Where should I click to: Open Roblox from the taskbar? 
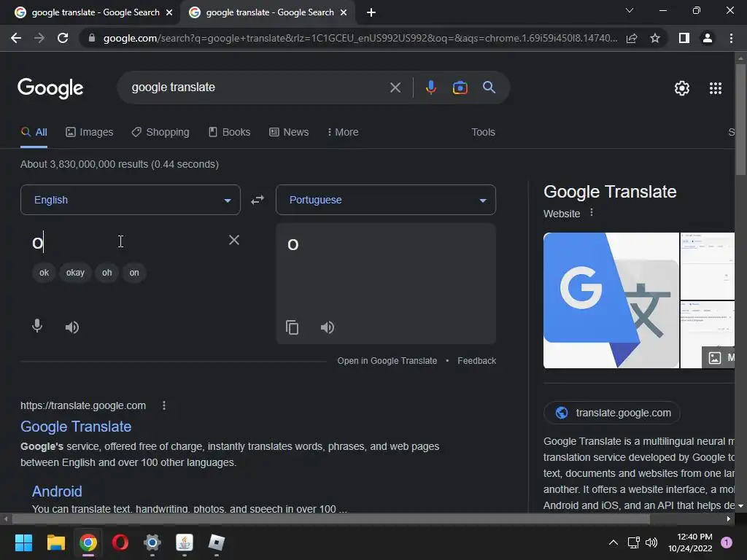(x=217, y=542)
